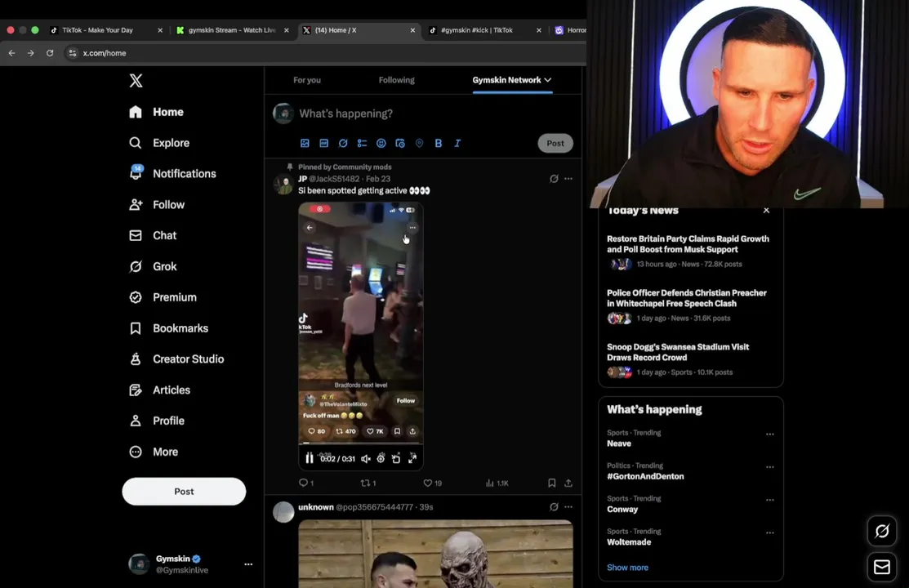
Task: Click the grey Post button in composer
Action: point(555,143)
